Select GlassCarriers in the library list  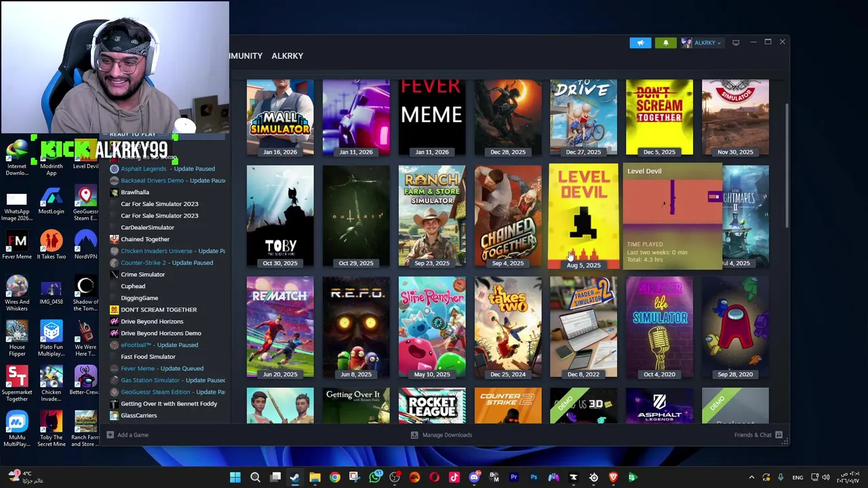[138, 415]
